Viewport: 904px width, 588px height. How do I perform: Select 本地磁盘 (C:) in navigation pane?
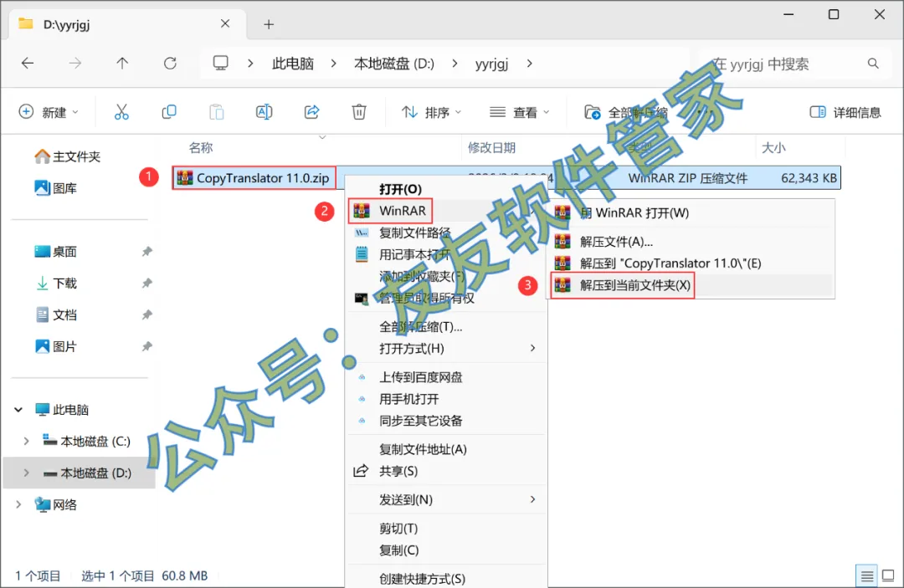86,441
